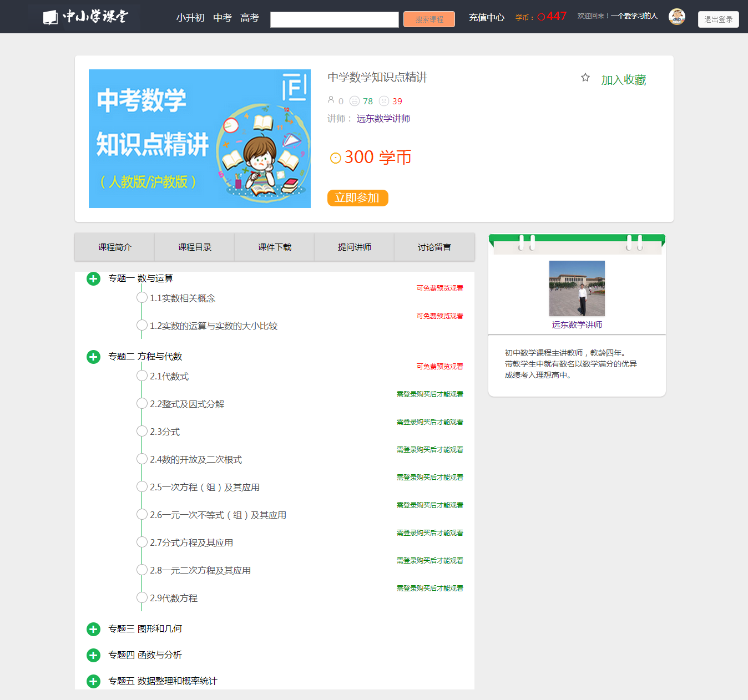Click the smiley face rating icon
This screenshot has width=748, height=700.
[x=355, y=101]
